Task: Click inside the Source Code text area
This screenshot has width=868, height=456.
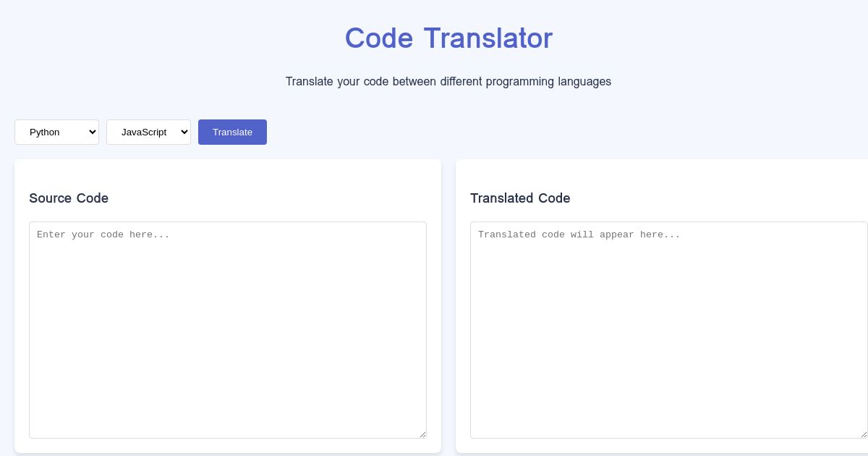Action: (x=228, y=329)
